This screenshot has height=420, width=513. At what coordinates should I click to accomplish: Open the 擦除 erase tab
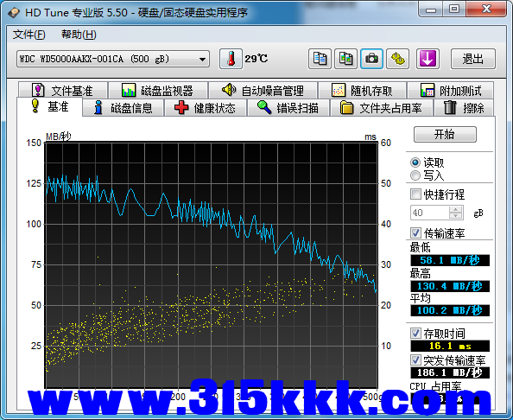tap(464, 108)
